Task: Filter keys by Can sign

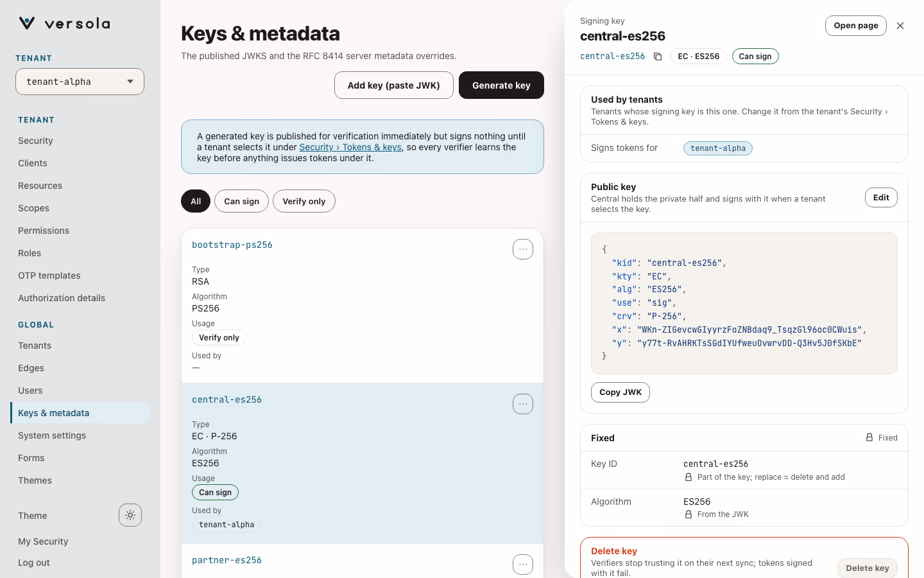Action: pos(242,201)
